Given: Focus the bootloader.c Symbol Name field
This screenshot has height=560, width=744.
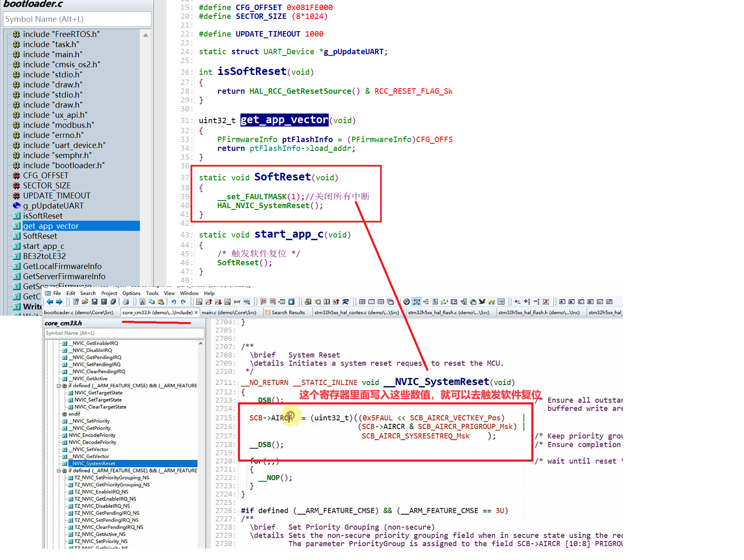Looking at the screenshot, I should coord(77,19).
